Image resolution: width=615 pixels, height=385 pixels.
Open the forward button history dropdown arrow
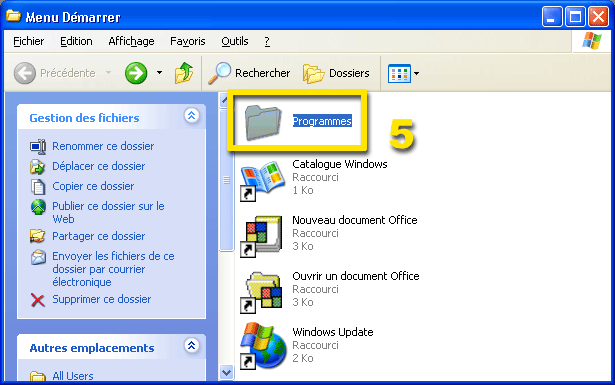point(159,73)
